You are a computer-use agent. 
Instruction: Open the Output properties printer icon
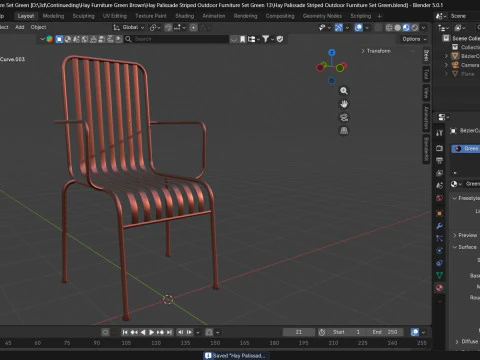click(x=439, y=160)
